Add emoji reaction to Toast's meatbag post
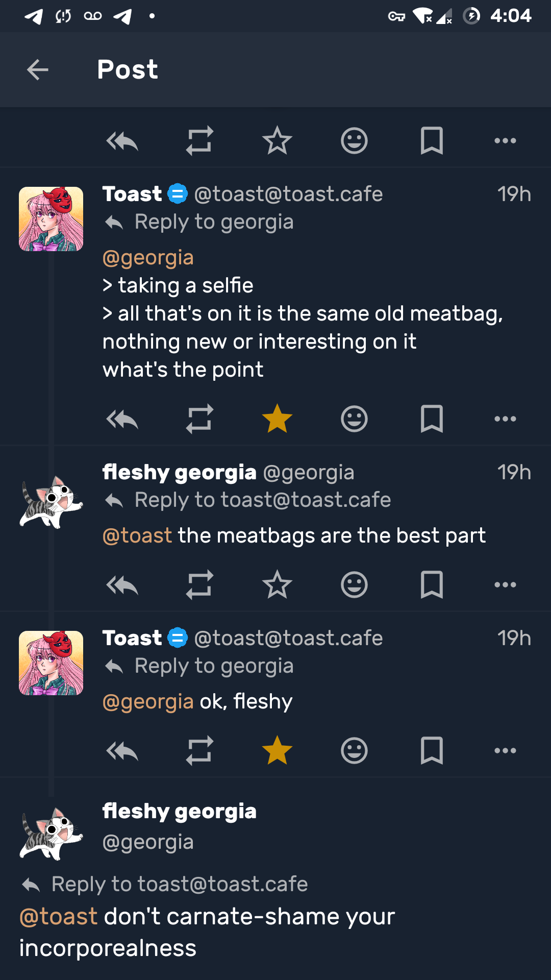Viewport: 551px width, 980px height. 354,419
